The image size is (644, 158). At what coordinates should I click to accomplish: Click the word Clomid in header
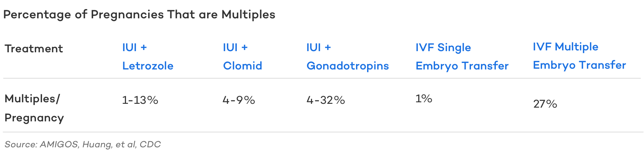pyautogui.click(x=243, y=66)
